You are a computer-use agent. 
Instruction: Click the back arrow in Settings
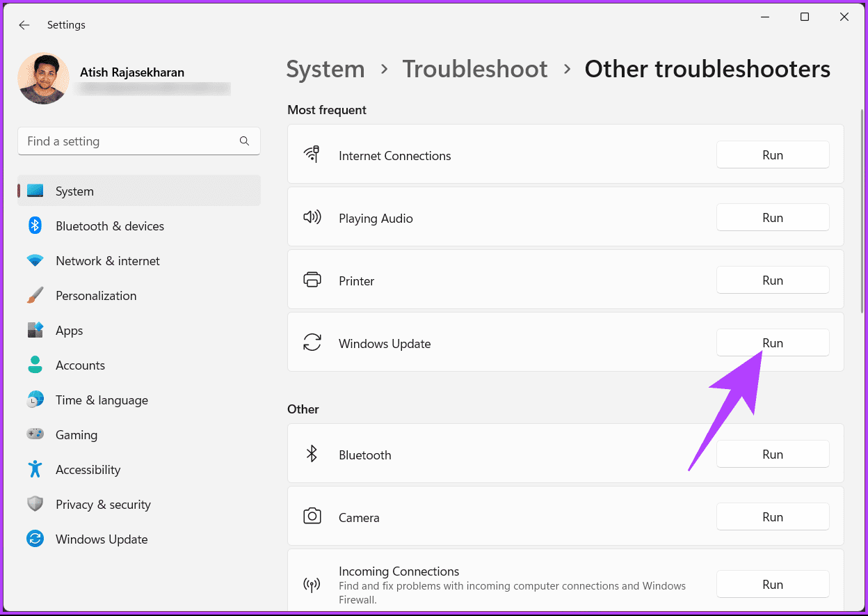pyautogui.click(x=24, y=25)
